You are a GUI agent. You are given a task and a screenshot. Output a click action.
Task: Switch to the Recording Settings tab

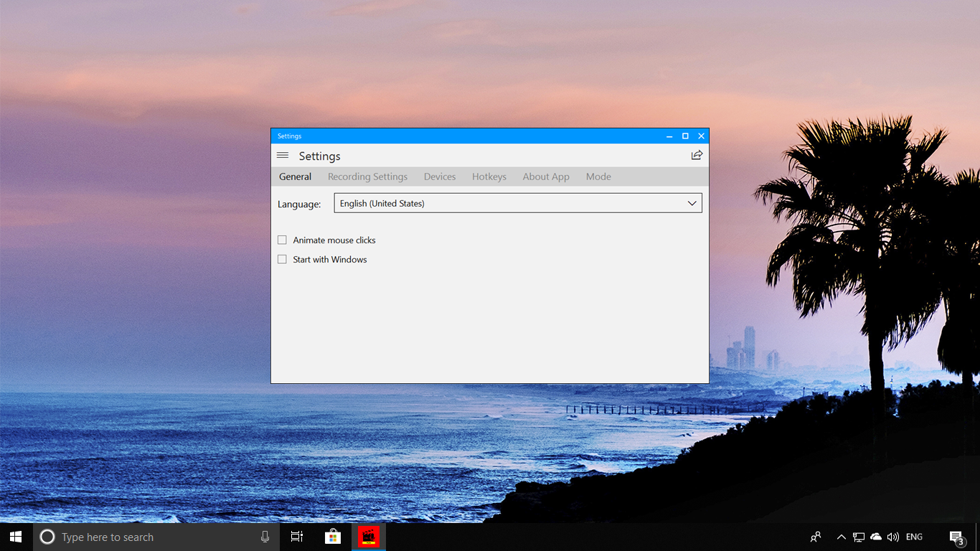point(367,176)
